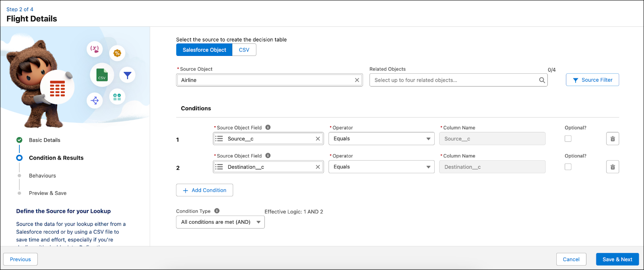The width and height of the screenshot is (644, 270).
Task: Go to the Basic Details step
Action: 45,140
